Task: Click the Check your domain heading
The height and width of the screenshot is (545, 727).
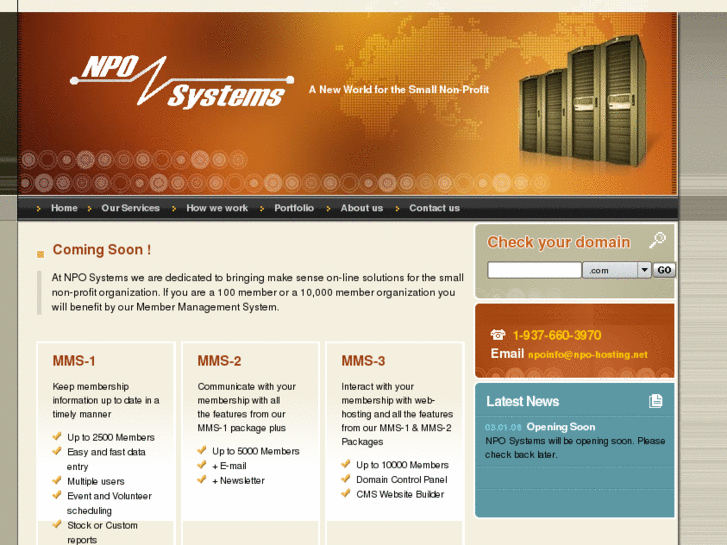Action: click(558, 242)
